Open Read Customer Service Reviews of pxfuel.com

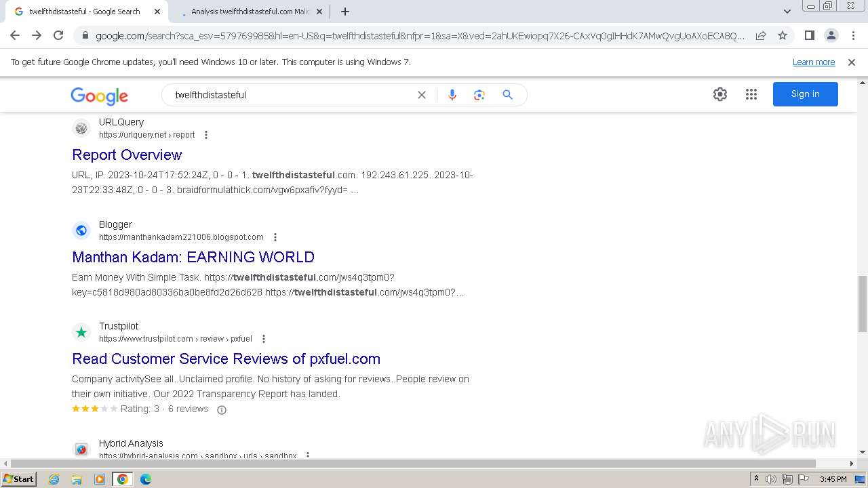(x=226, y=359)
